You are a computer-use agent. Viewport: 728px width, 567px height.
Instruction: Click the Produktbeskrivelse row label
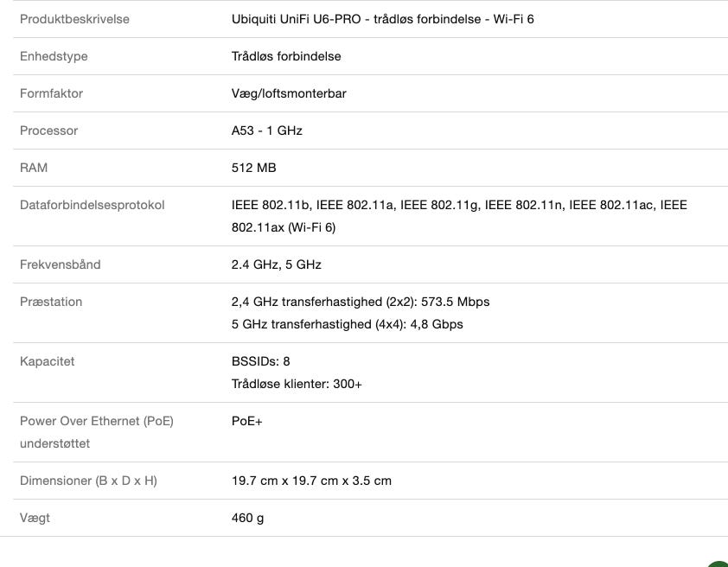[x=74, y=19]
